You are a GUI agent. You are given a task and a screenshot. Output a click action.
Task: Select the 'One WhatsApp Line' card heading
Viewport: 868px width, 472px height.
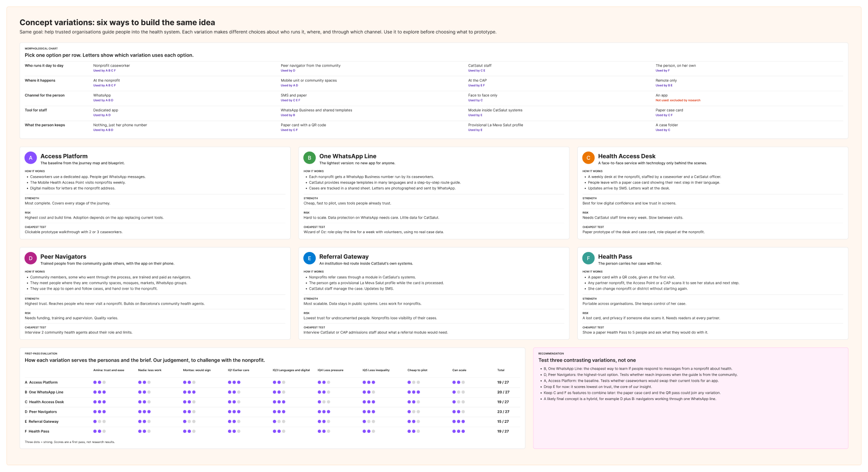pyautogui.click(x=348, y=156)
